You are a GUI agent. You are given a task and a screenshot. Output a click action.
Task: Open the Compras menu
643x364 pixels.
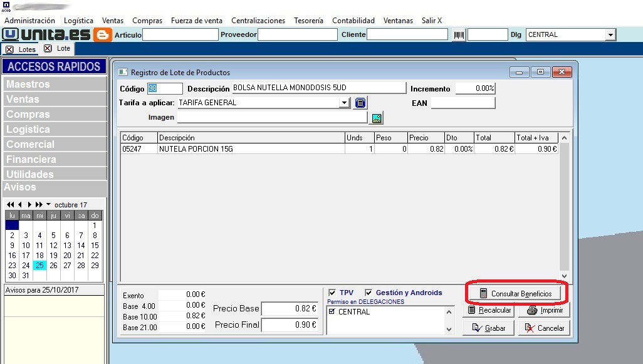147,21
